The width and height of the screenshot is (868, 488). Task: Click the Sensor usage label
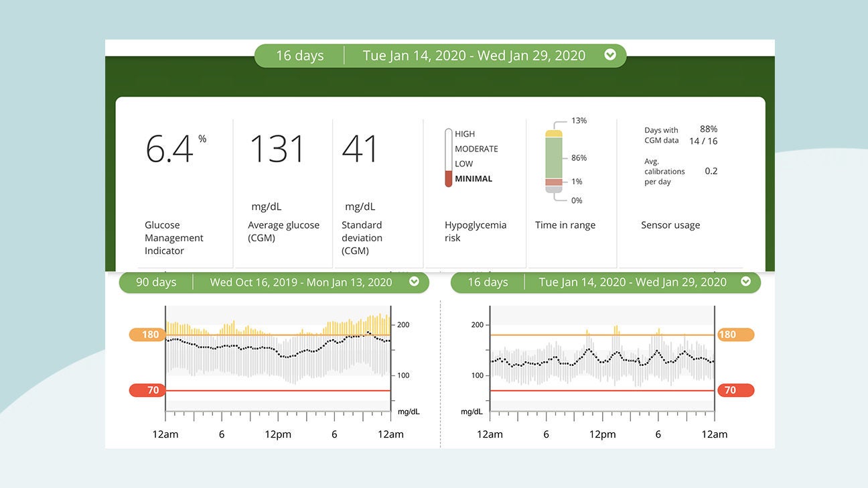[670, 225]
